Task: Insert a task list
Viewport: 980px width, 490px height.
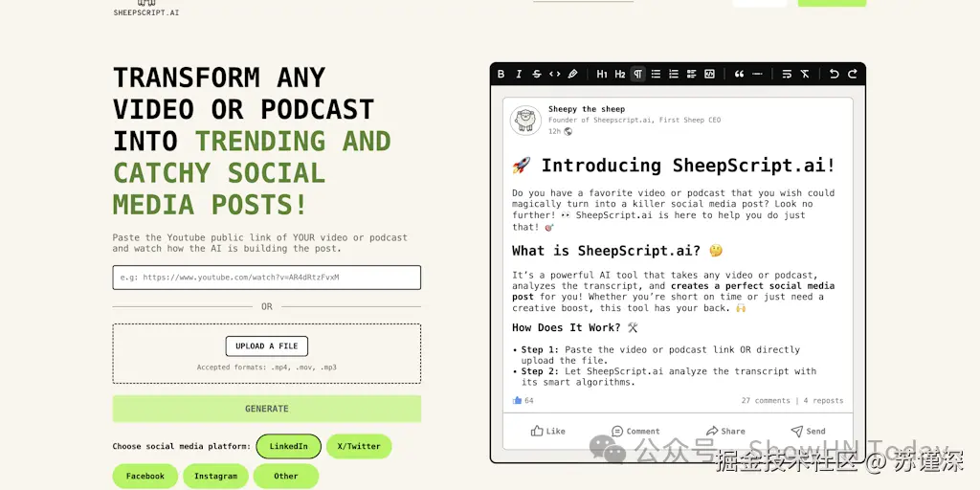Action: [x=691, y=74]
